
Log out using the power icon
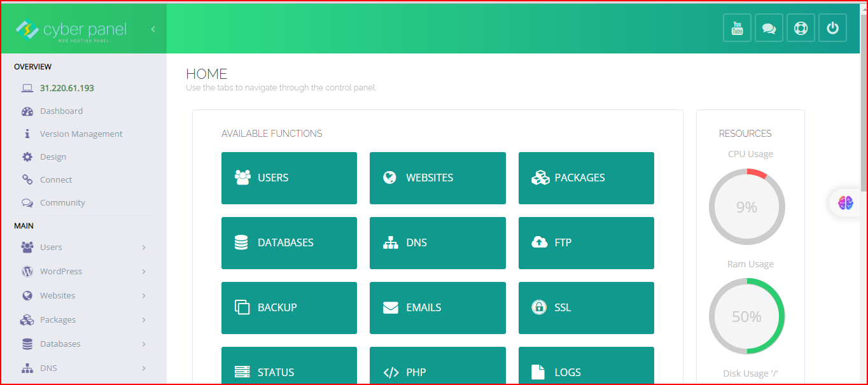pyautogui.click(x=832, y=27)
